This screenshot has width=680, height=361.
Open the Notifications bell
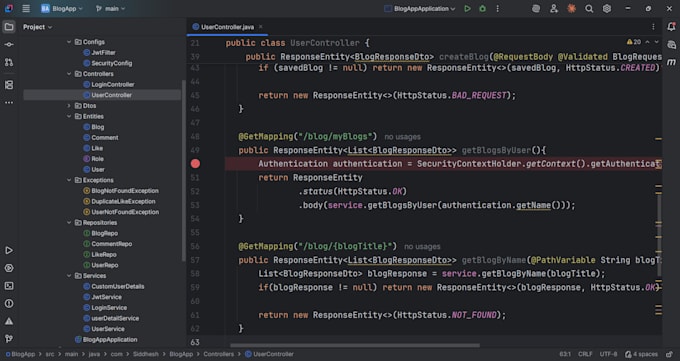[671, 27]
